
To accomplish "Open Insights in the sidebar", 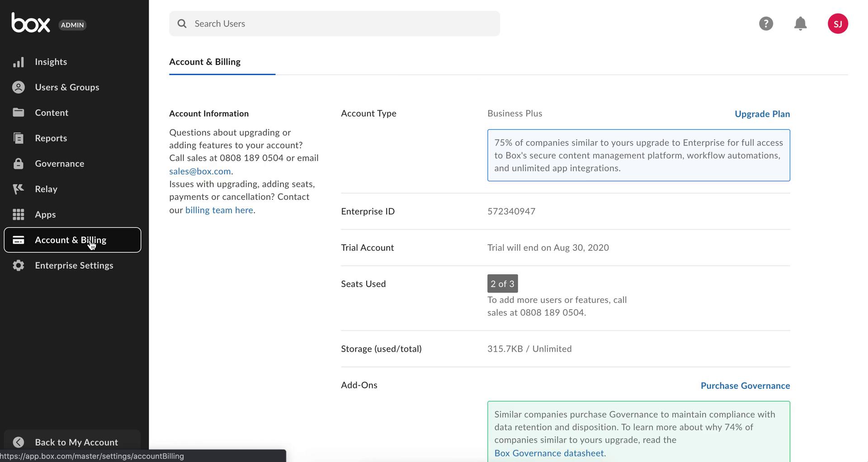I will pos(51,62).
